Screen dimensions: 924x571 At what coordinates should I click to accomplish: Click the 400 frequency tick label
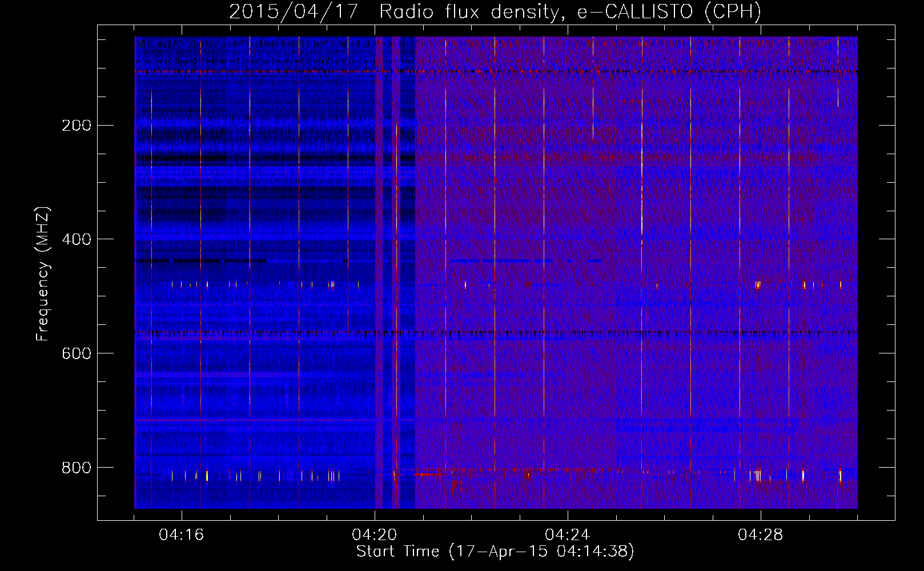click(77, 239)
